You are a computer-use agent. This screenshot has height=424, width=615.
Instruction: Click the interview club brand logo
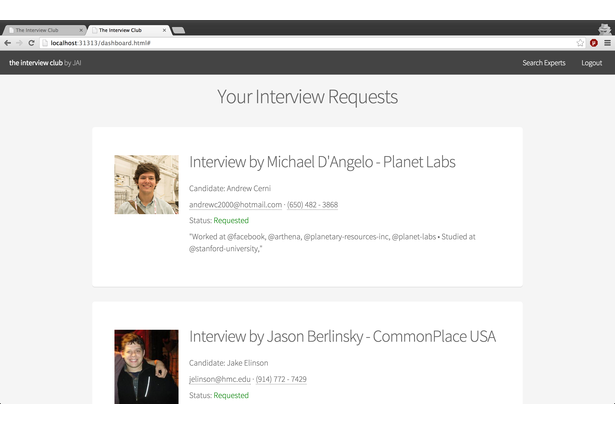pyautogui.click(x=45, y=63)
